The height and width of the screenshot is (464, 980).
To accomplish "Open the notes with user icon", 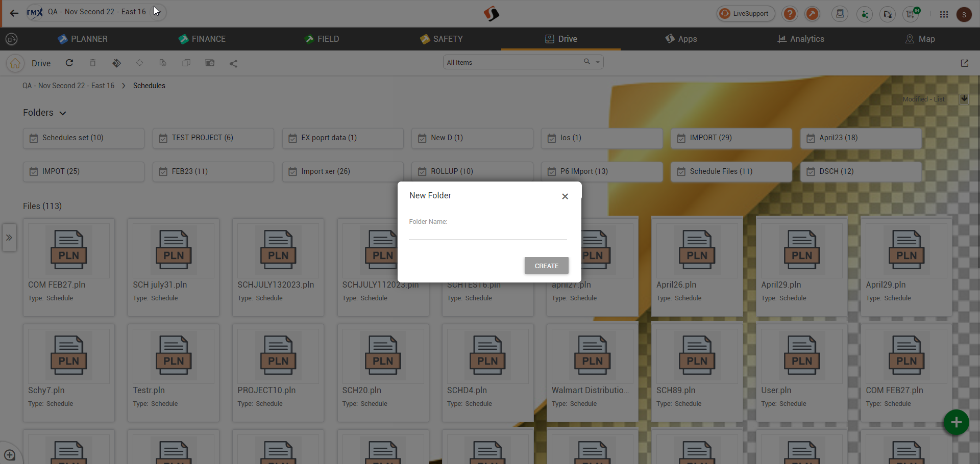I will pyautogui.click(x=888, y=14).
